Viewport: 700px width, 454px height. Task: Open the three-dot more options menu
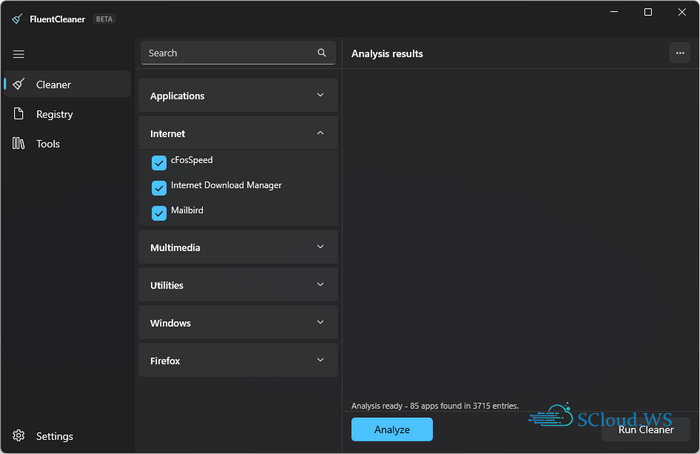pos(680,53)
